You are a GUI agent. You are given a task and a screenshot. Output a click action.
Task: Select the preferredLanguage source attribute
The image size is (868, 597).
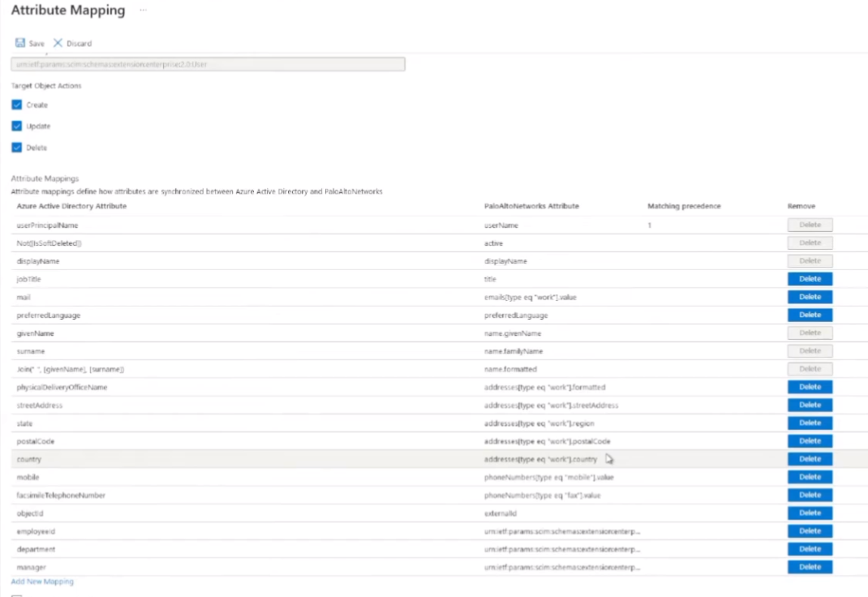pyautogui.click(x=48, y=316)
